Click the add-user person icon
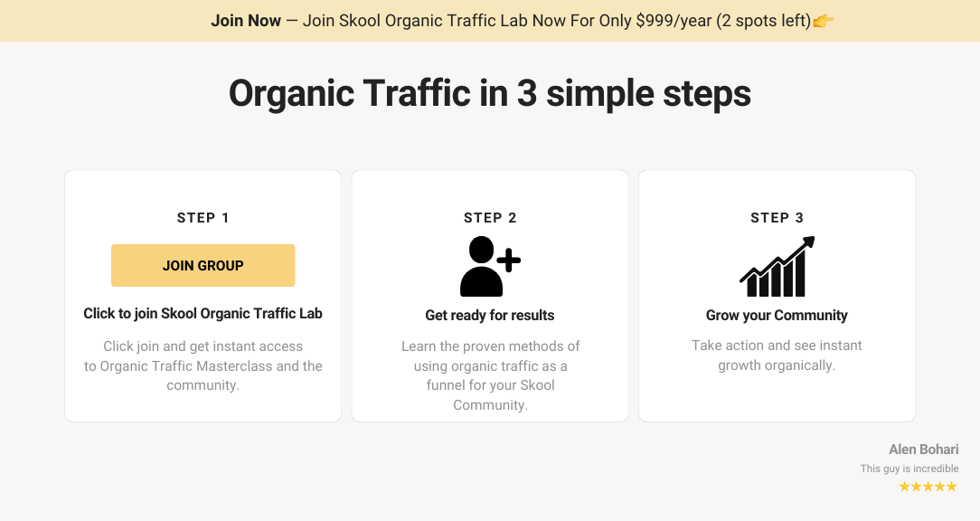Screen dimensions: 980x521 click(x=490, y=266)
